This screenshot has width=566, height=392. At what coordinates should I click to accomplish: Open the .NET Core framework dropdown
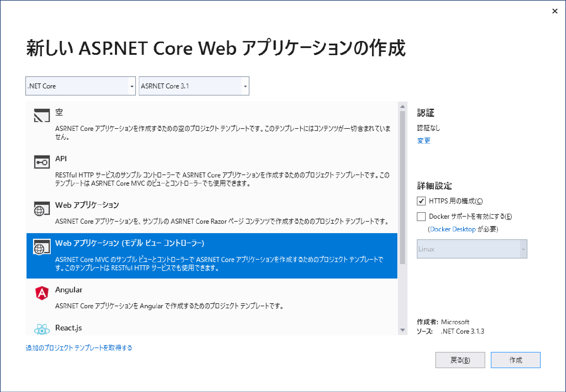coord(80,86)
